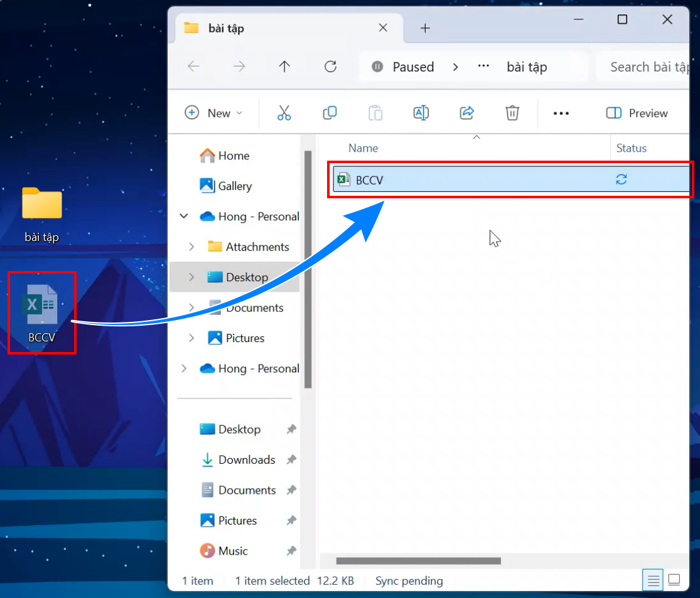Viewport: 700px width, 598px height.
Task: Refresh the current folder view
Action: point(330,67)
